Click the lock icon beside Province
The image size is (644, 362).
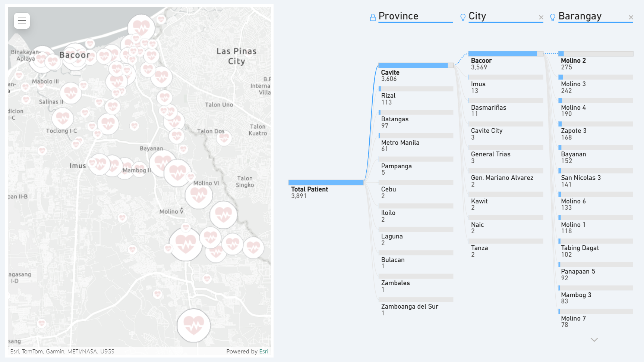372,17
